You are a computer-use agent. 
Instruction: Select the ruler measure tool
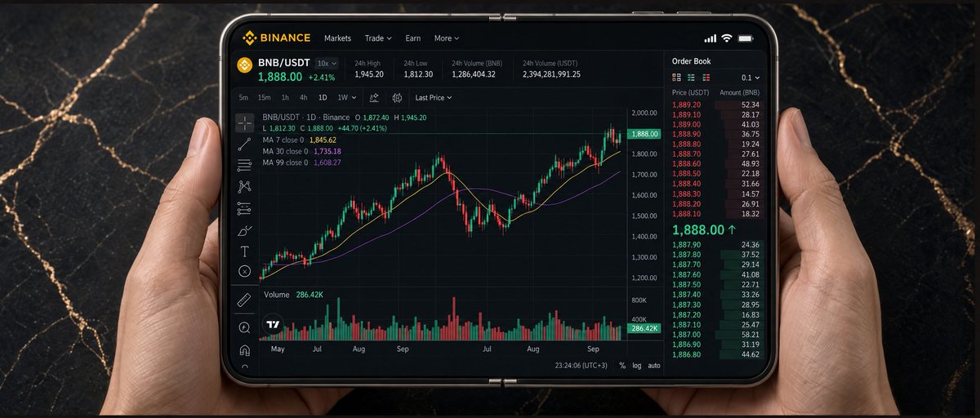click(244, 300)
